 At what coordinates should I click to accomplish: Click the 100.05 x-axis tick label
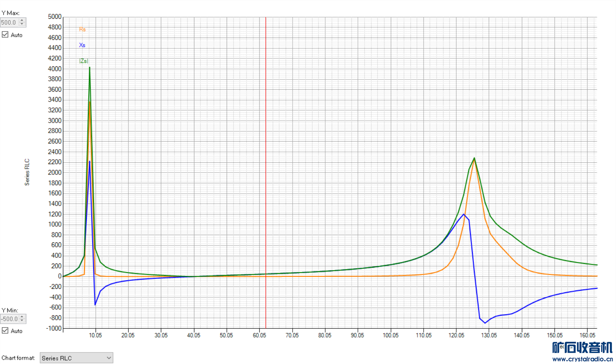point(391,335)
